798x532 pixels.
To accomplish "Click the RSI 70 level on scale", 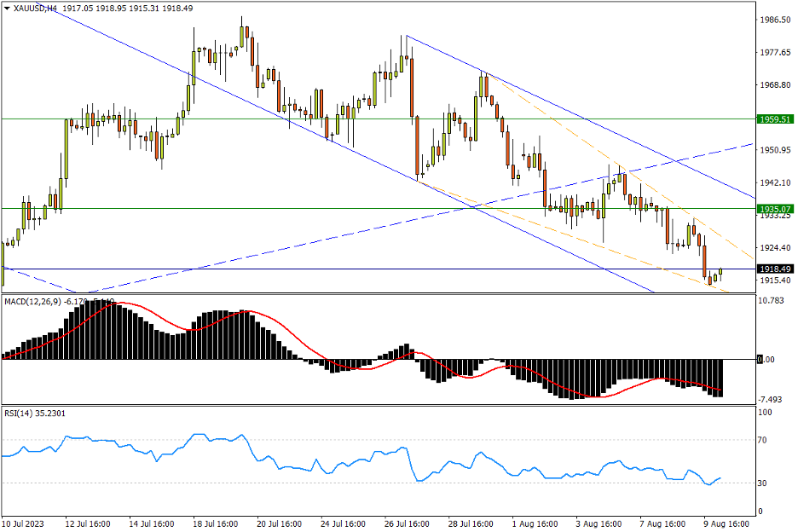I will click(765, 441).
